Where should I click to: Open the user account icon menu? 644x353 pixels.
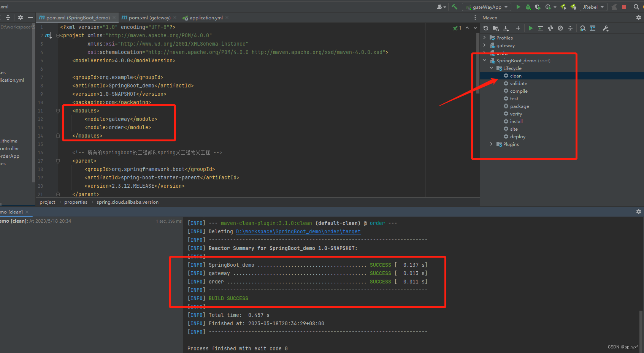point(441,7)
